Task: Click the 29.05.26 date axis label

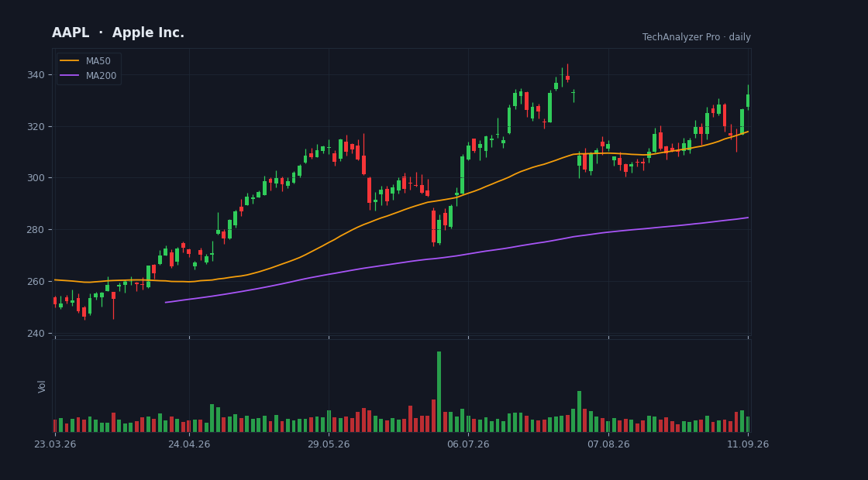Action: pos(329,444)
